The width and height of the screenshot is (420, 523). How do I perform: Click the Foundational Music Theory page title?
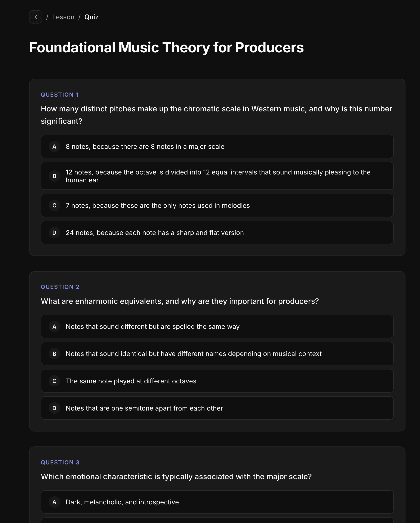(166, 47)
